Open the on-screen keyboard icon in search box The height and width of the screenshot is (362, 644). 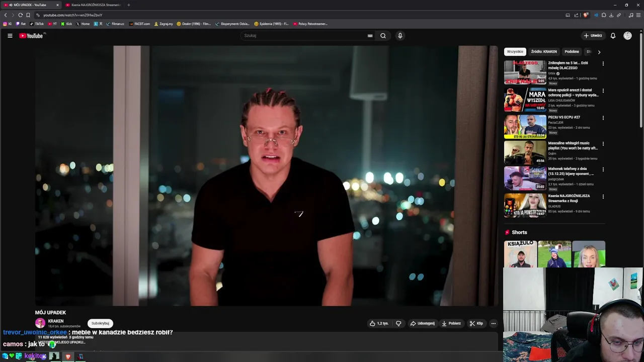370,36
